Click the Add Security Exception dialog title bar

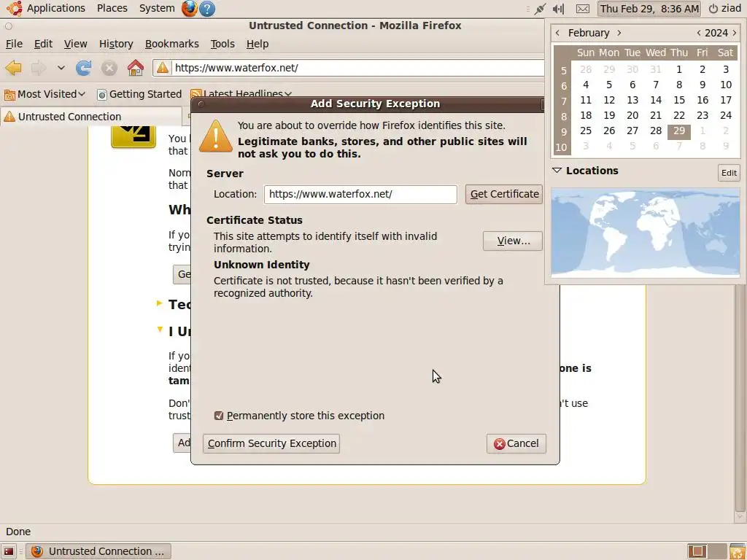(375, 104)
